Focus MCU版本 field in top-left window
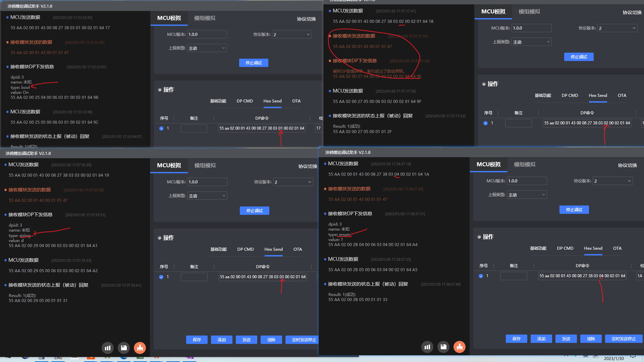 (207, 34)
